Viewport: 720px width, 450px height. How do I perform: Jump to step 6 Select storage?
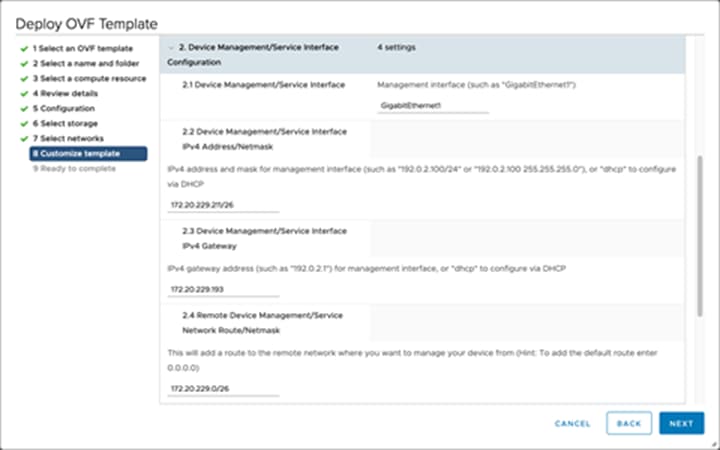68,123
